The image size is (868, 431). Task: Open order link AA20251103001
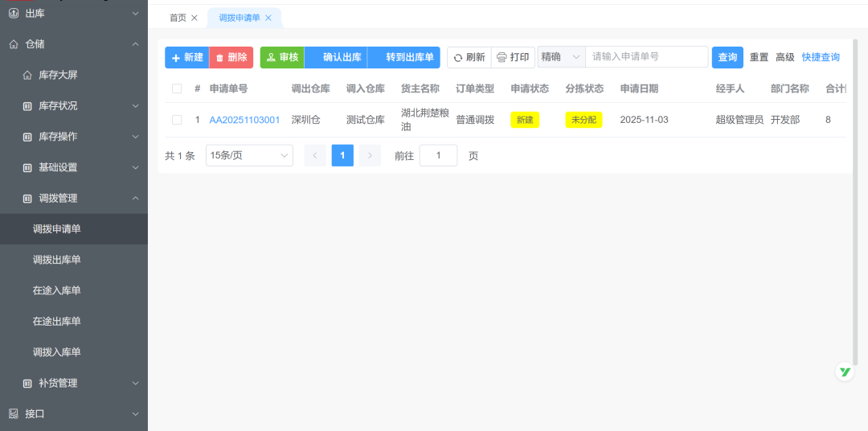244,120
